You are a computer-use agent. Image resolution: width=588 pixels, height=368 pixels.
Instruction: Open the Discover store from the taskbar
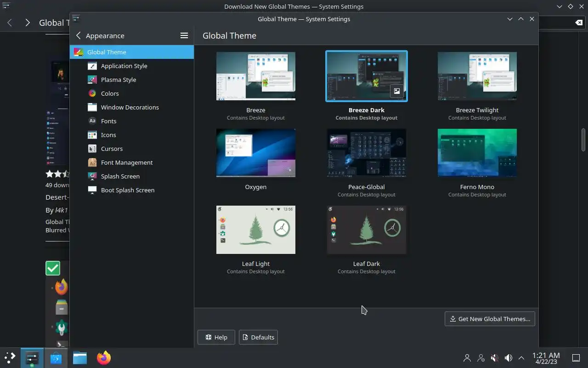56,357
